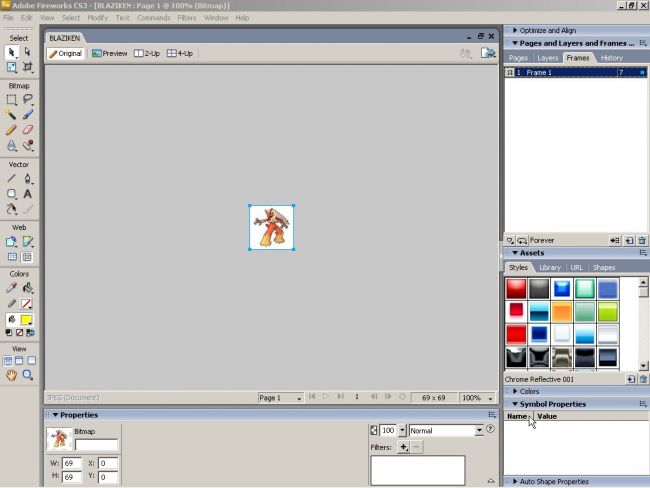Select the Brush tool
The width and height of the screenshot is (650, 488).
[28, 114]
